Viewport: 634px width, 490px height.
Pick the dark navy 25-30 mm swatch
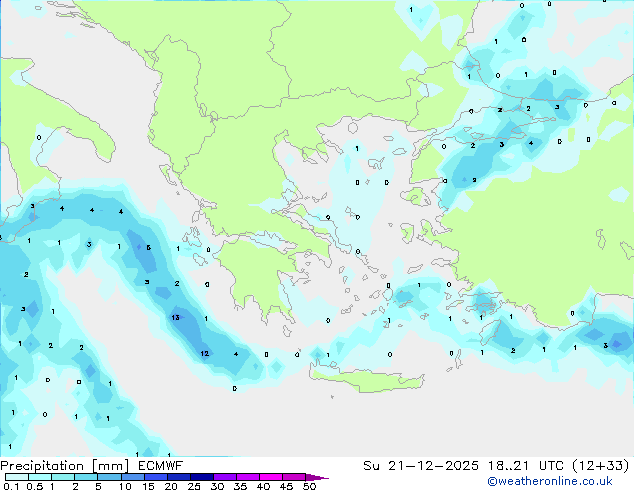click(201, 477)
